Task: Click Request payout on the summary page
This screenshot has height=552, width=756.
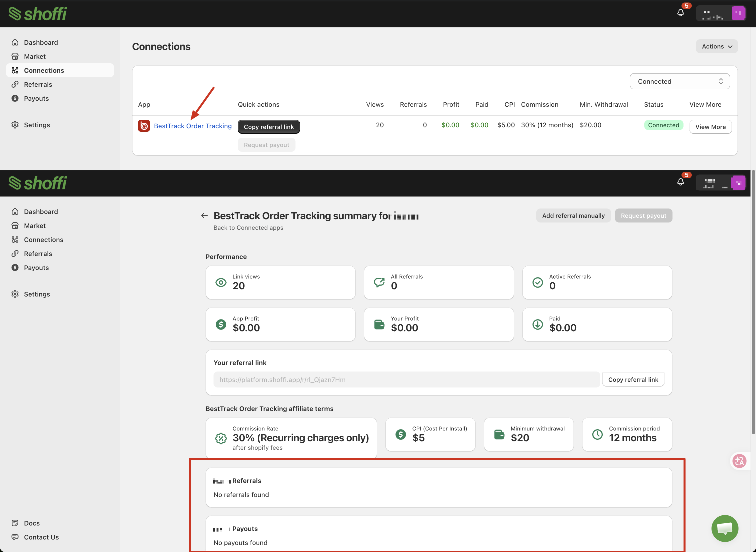Action: 643,215
